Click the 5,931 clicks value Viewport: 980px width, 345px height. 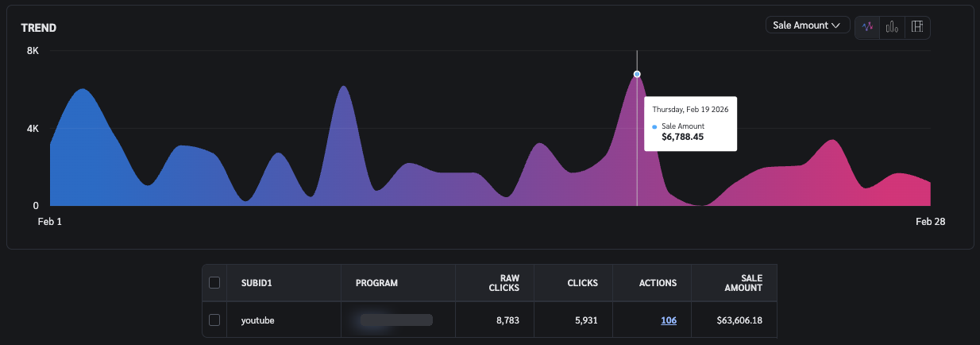(585, 320)
